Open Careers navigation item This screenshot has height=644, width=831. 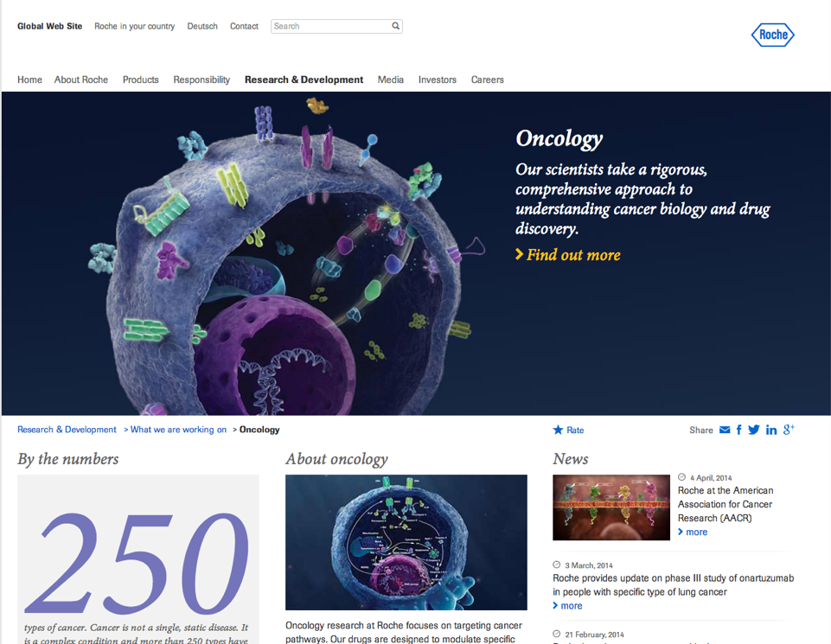click(488, 80)
